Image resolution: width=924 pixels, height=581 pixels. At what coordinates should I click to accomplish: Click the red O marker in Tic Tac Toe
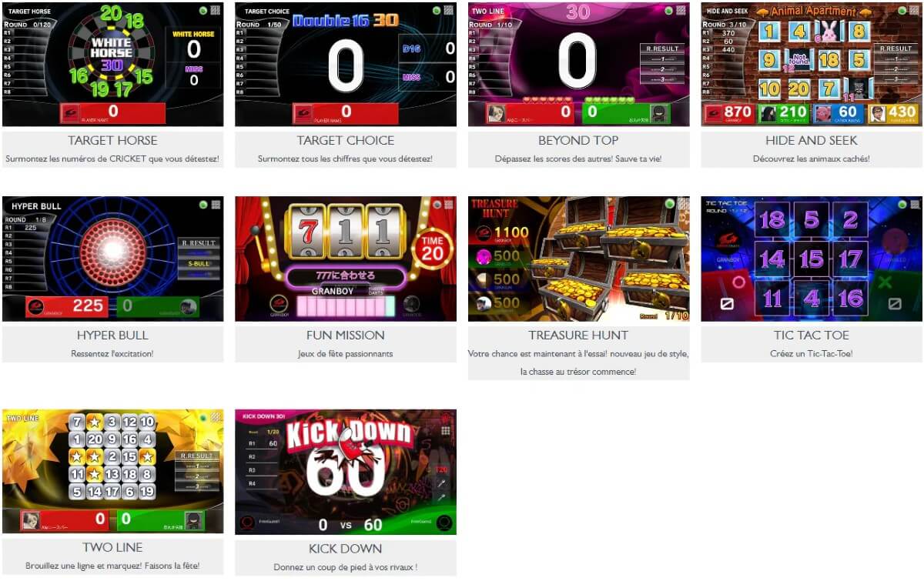(738, 281)
